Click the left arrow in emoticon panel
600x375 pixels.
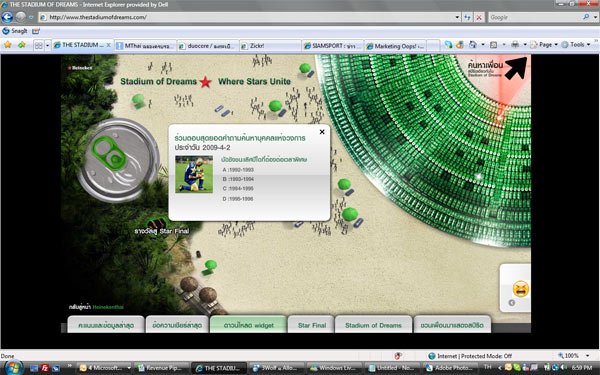[511, 303]
